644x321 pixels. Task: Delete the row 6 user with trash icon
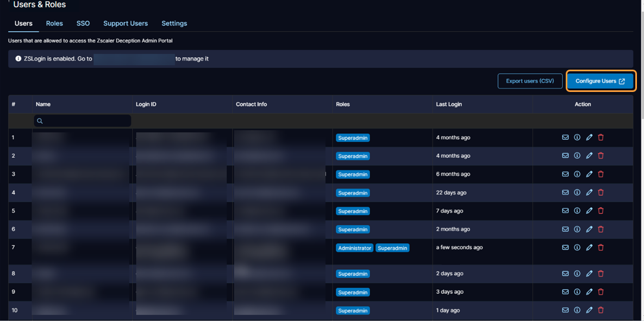click(x=601, y=229)
